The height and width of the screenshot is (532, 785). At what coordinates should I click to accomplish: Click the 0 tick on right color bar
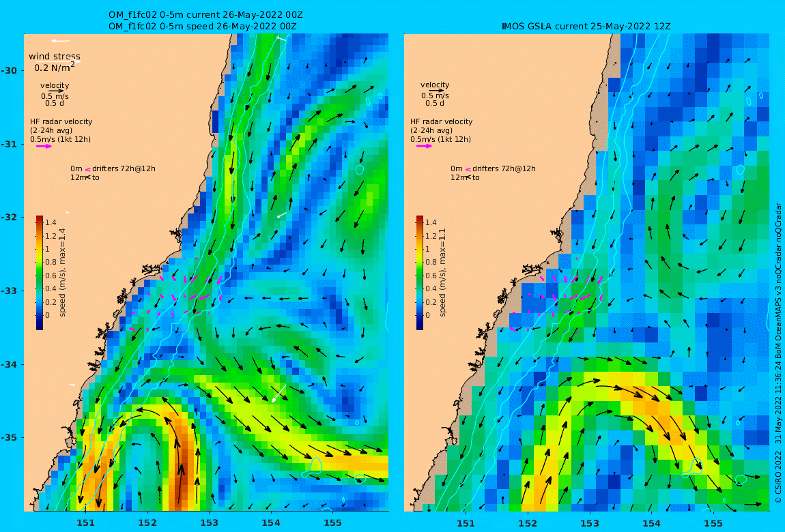(428, 316)
